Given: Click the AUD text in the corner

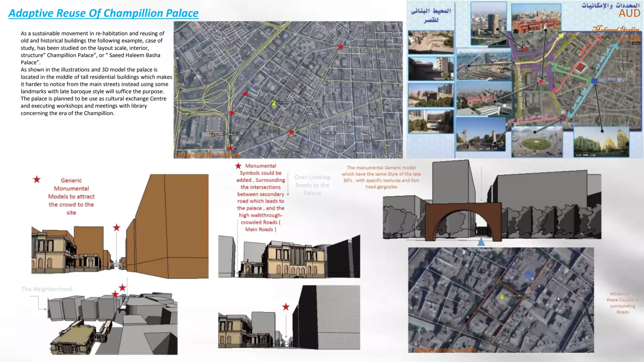Looking at the screenshot, I should pyautogui.click(x=630, y=13).
